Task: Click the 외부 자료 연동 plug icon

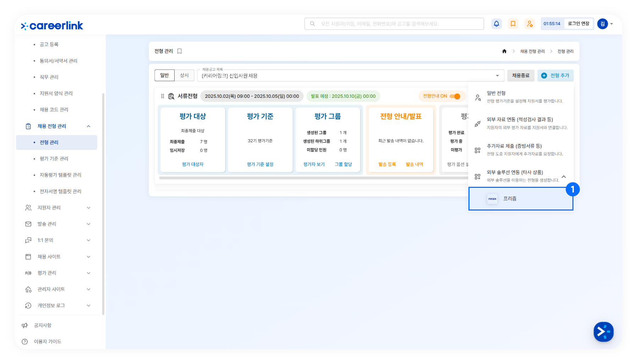Action: pos(478,124)
